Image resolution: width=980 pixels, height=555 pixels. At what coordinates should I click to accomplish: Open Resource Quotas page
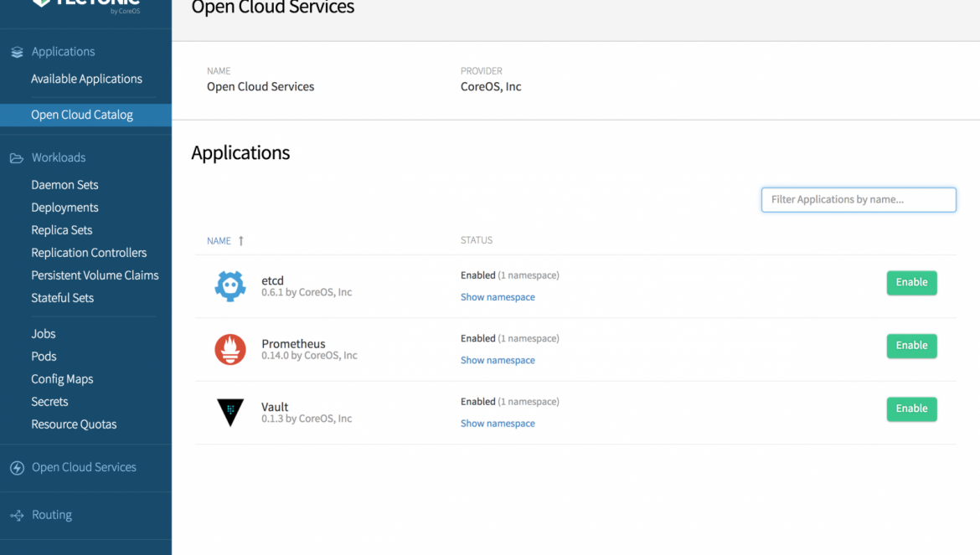(74, 424)
